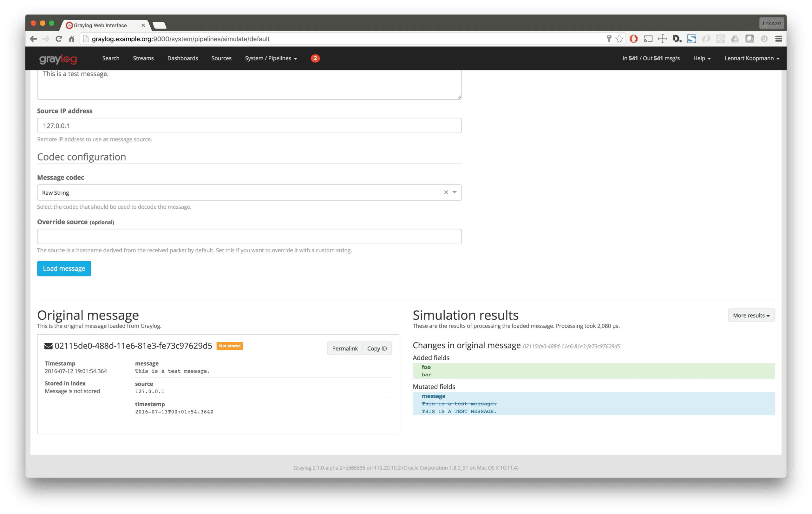Click the Permalink button

pyautogui.click(x=345, y=348)
